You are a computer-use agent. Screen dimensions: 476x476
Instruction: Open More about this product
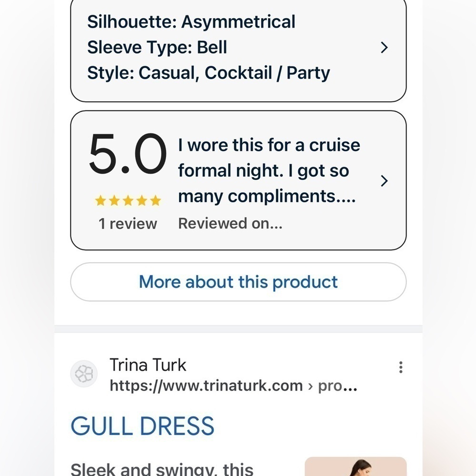pyautogui.click(x=238, y=282)
